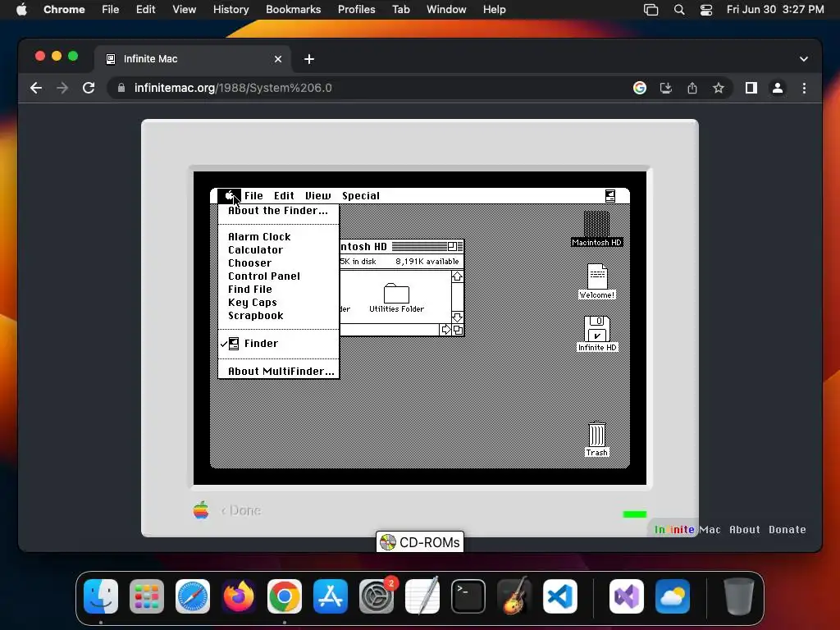840x630 pixels.
Task: Open Finder from the Dock
Action: [101, 596]
